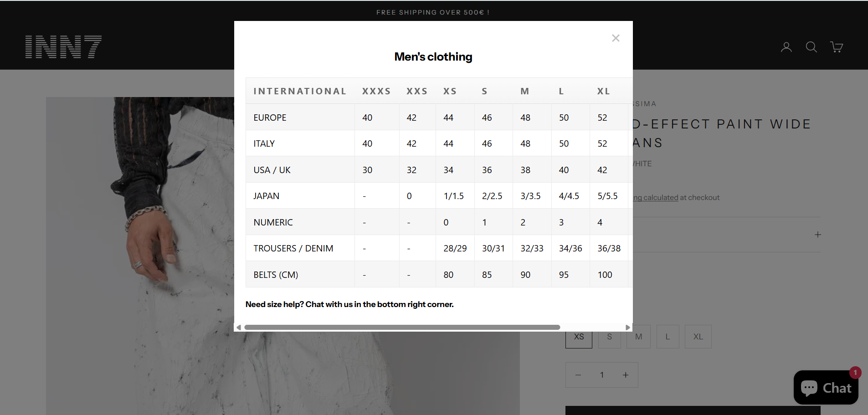Open the shopping cart icon
This screenshot has width=868, height=415.
click(x=836, y=47)
